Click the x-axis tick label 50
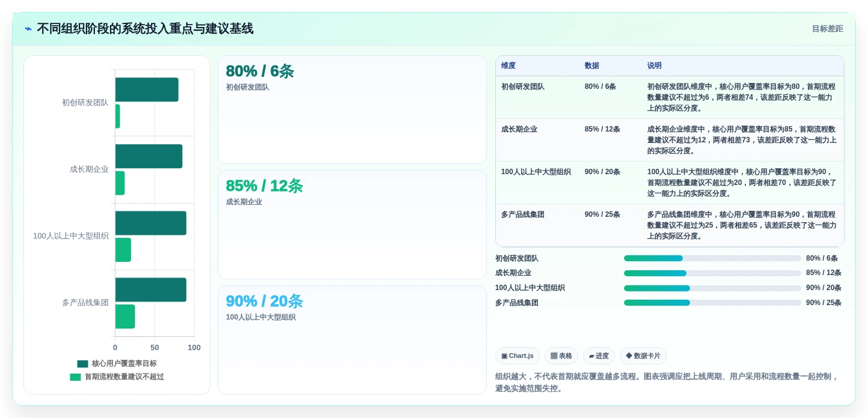This screenshot has height=418, width=868. [x=154, y=348]
